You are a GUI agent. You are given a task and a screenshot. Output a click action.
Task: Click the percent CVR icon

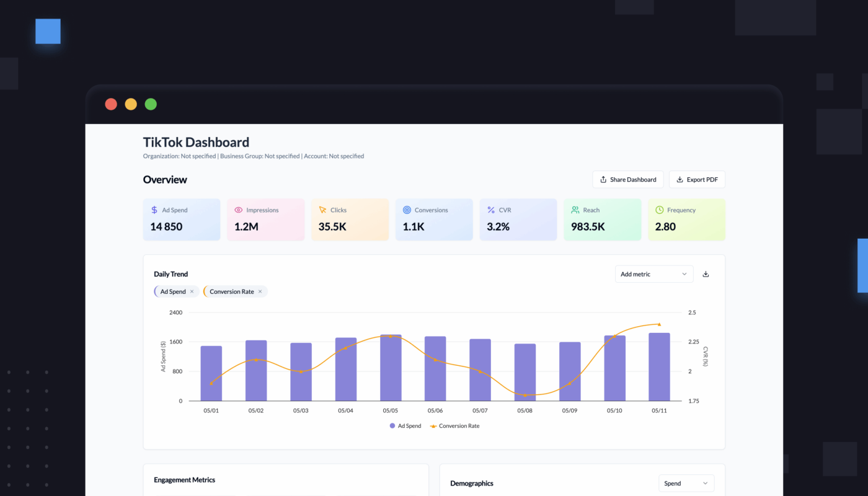pos(491,210)
